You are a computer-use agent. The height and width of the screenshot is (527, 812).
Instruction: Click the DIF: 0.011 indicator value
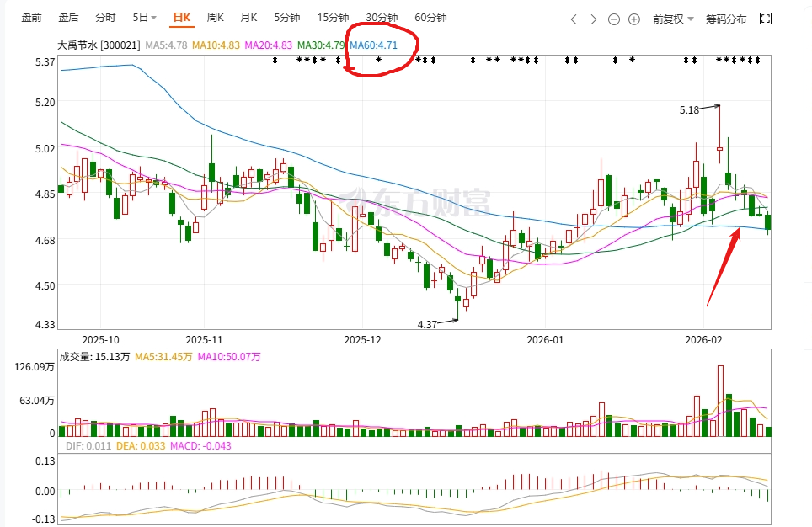[88, 446]
